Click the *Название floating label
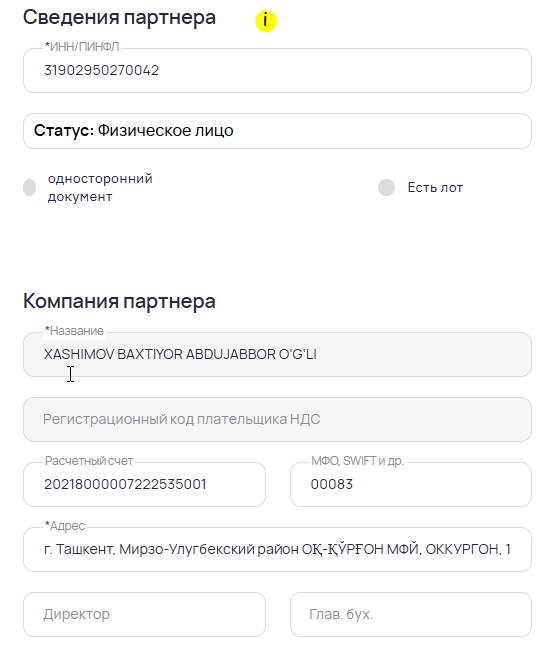The height and width of the screenshot is (665, 552). [74, 331]
